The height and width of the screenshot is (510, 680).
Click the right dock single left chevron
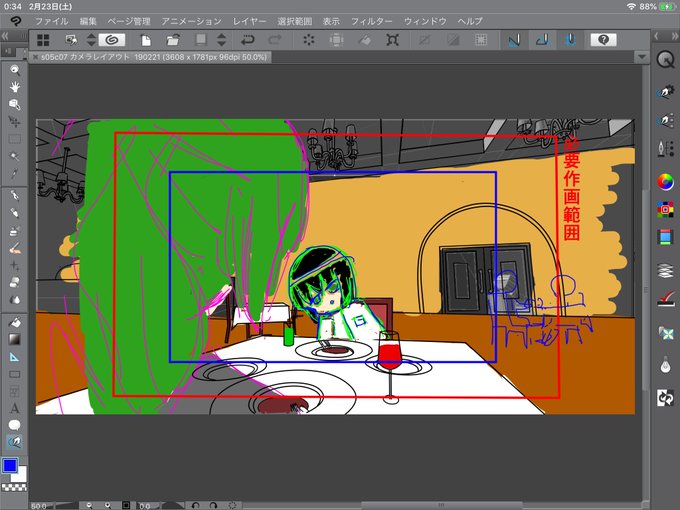point(657,36)
